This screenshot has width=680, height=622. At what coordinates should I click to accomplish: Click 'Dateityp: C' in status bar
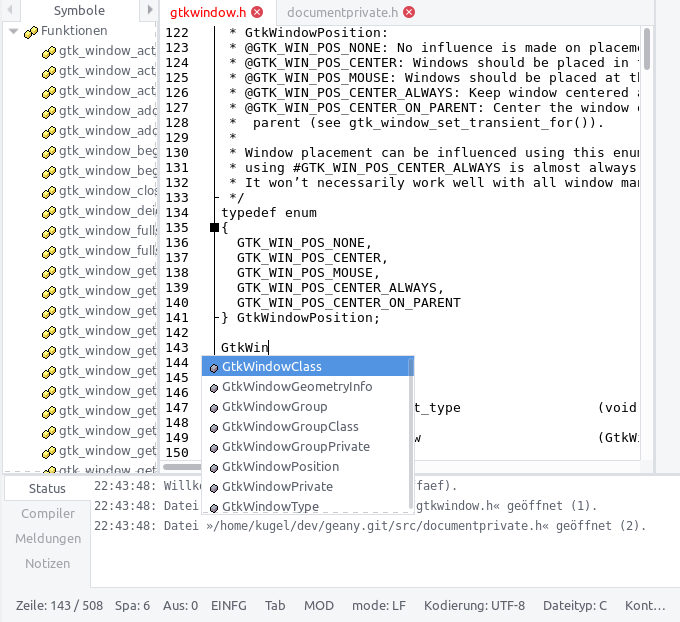(x=575, y=606)
